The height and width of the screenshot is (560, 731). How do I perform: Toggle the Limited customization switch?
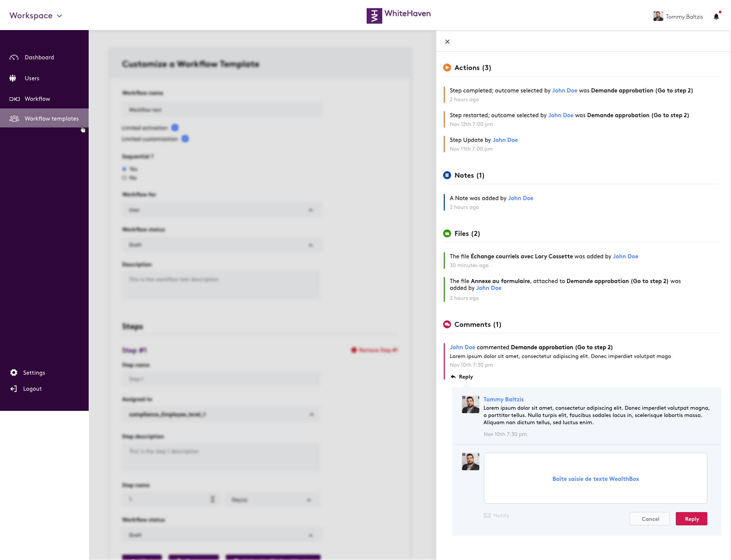point(185,139)
